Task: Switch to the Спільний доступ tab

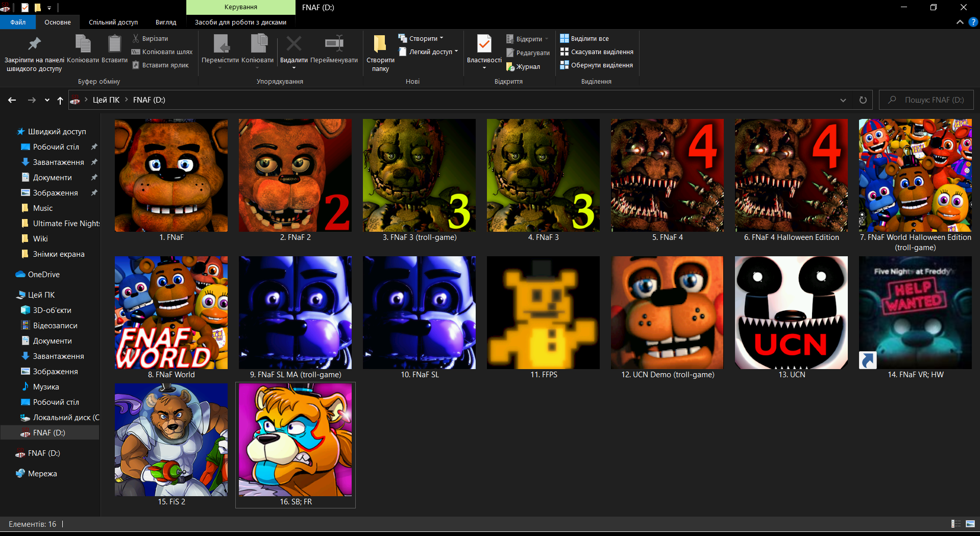Action: (113, 22)
